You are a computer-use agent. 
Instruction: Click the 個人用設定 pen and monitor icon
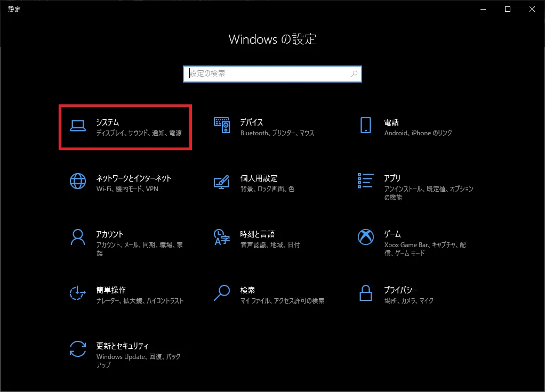click(222, 182)
